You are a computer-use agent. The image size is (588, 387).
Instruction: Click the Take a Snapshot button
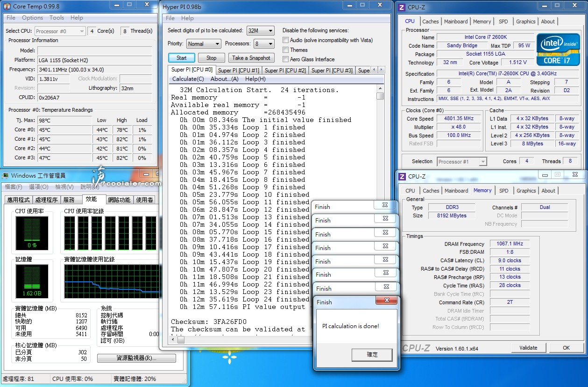(x=251, y=58)
